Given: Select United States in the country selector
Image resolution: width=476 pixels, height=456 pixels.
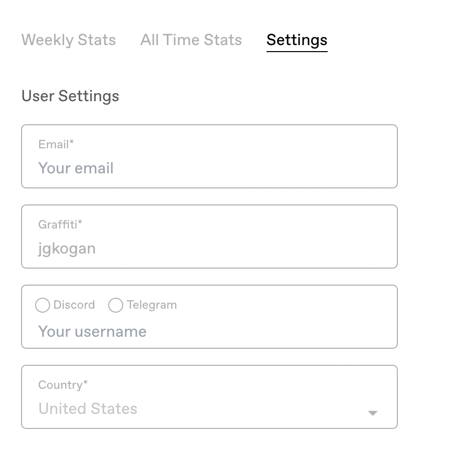Looking at the screenshot, I should (x=88, y=408).
